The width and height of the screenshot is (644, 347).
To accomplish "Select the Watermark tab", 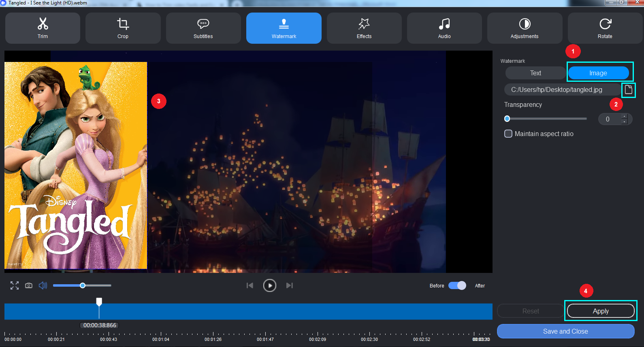I will coord(284,28).
